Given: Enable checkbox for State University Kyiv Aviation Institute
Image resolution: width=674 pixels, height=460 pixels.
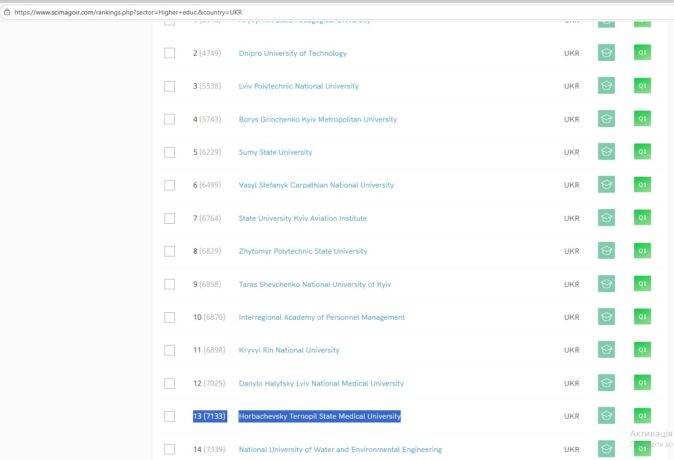Looking at the screenshot, I should [170, 218].
